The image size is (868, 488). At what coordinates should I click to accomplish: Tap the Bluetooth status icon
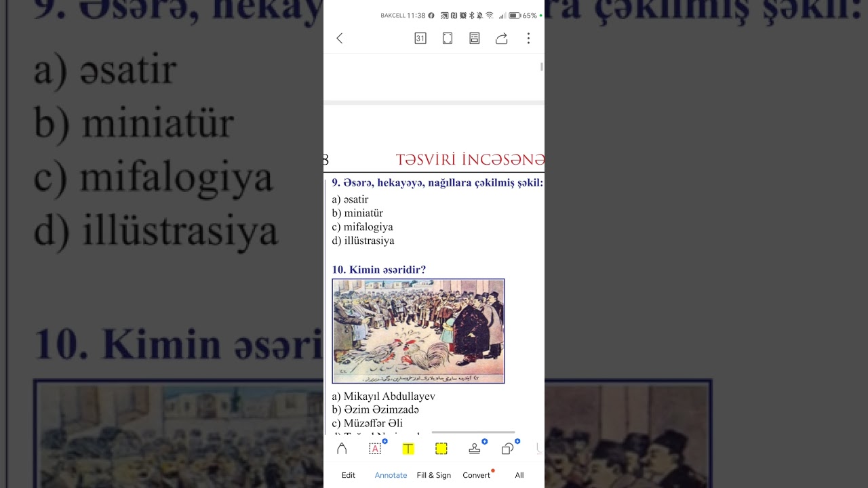[472, 16]
